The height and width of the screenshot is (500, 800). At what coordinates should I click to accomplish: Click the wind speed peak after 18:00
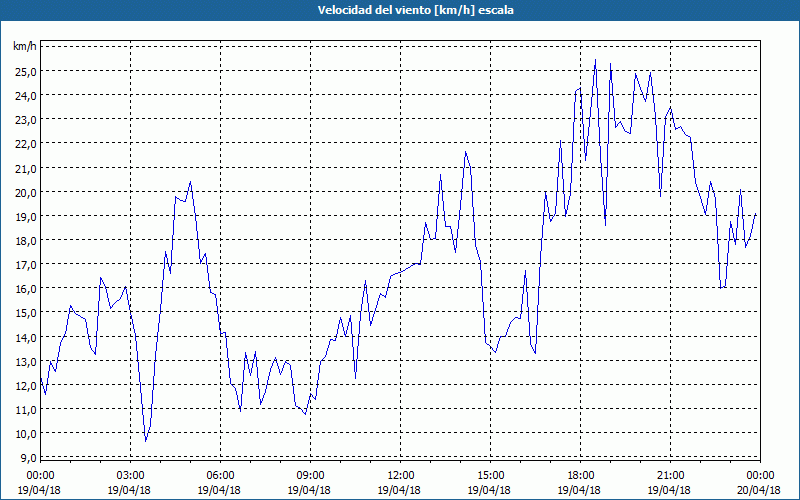595,60
